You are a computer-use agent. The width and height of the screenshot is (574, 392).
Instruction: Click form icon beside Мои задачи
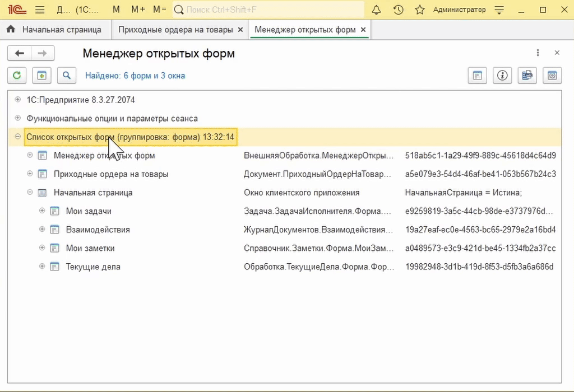(x=54, y=211)
